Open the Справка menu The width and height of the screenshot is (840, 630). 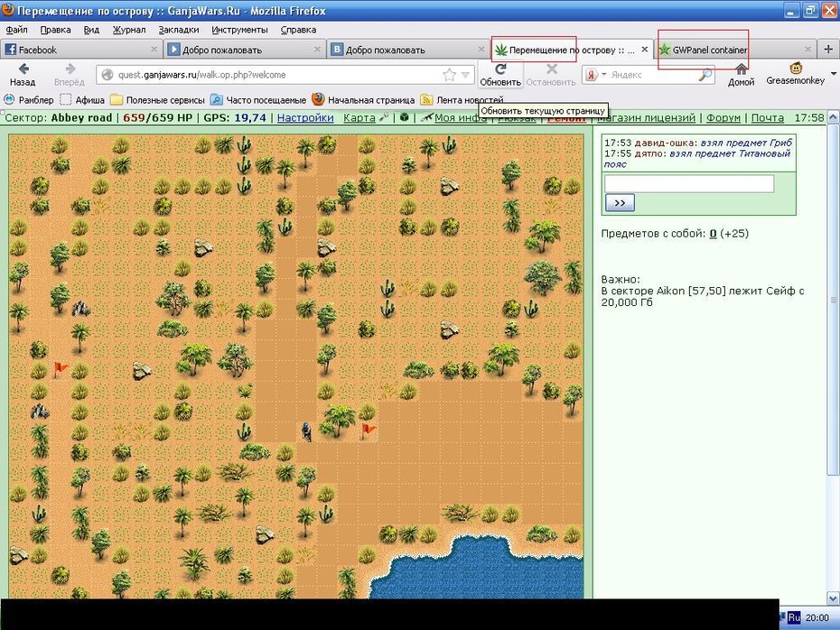[298, 30]
